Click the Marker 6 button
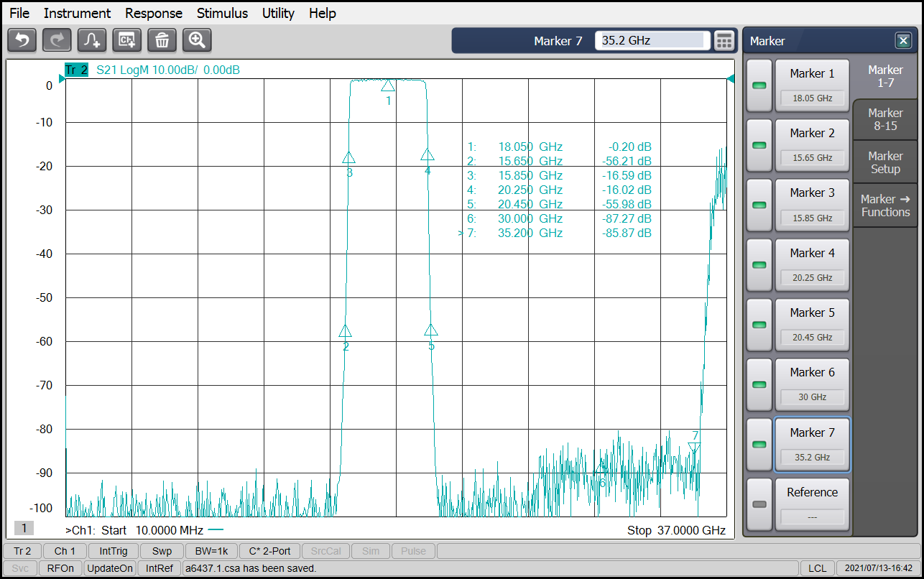Image resolution: width=924 pixels, height=579 pixels. click(x=812, y=384)
